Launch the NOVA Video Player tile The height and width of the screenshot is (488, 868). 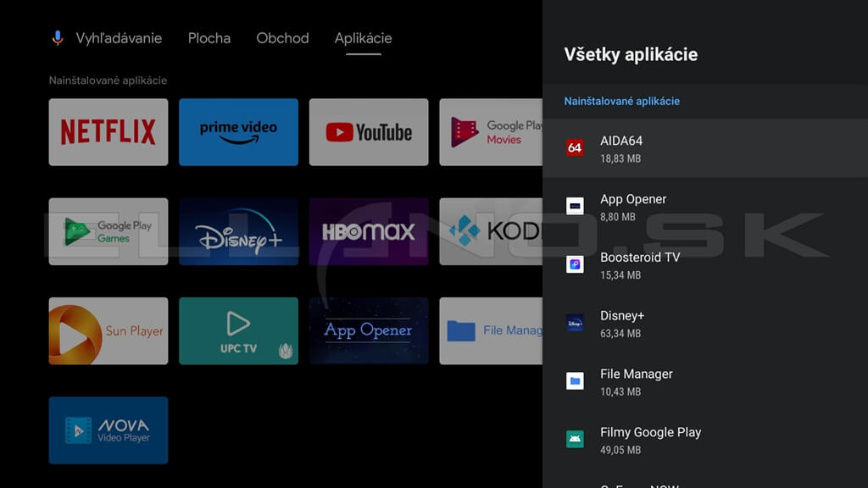coord(108,430)
